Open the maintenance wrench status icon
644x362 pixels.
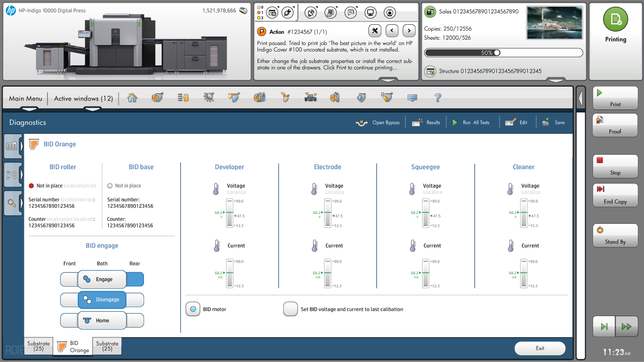point(287,12)
